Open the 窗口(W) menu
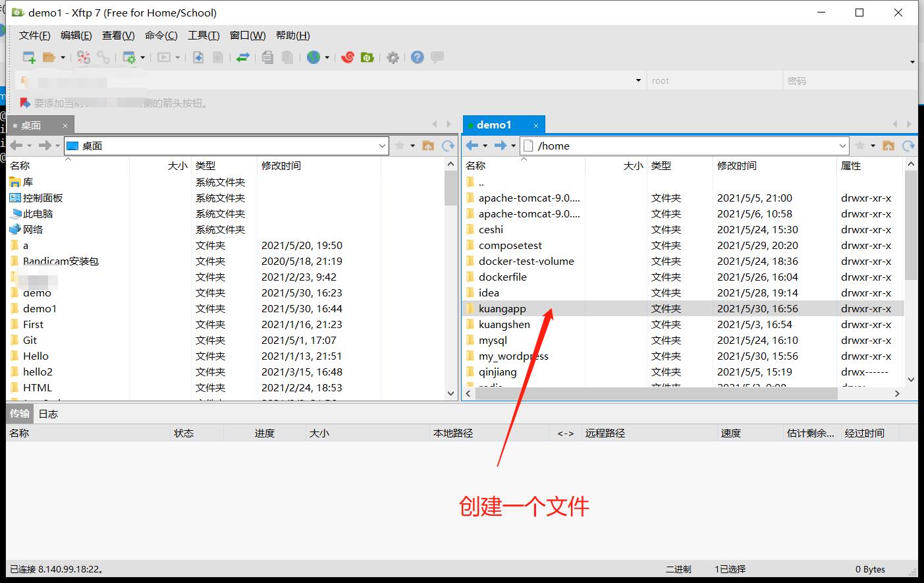924x583 pixels. tap(248, 36)
